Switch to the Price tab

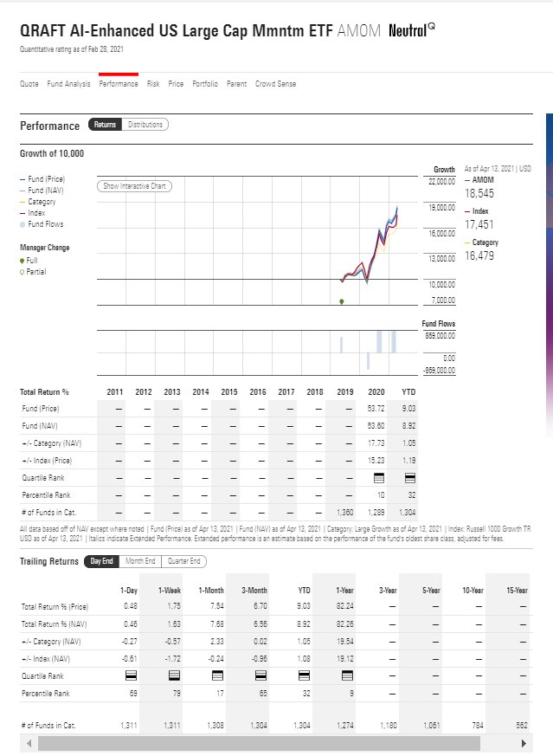(x=176, y=84)
